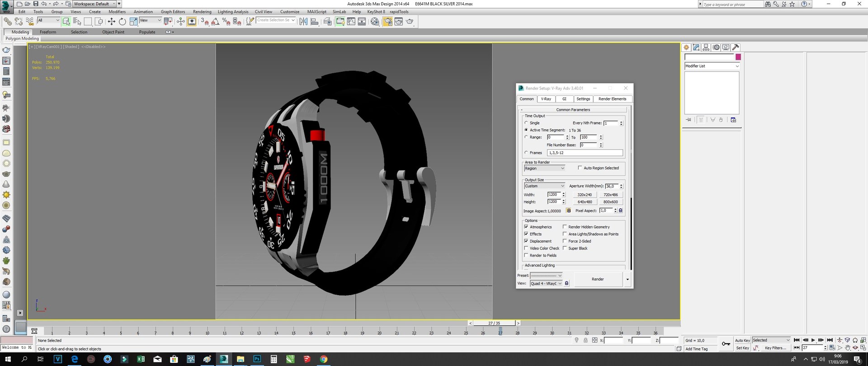868x366 pixels.
Task: Click the Render Production teapot icon
Action: [410, 21]
